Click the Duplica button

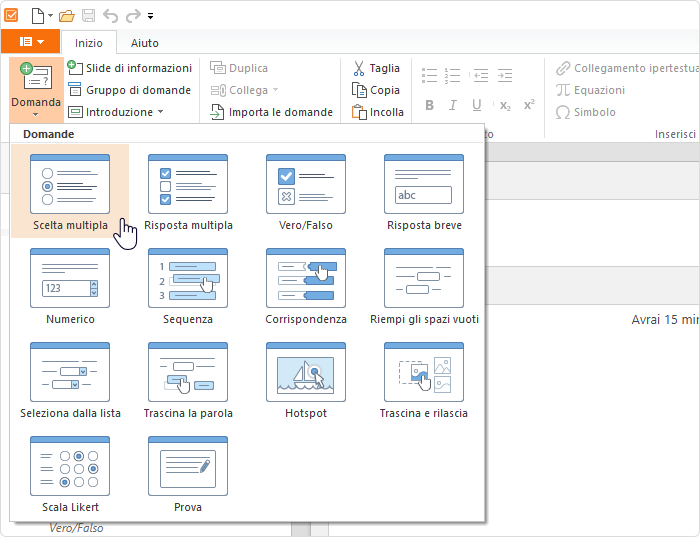(239, 68)
